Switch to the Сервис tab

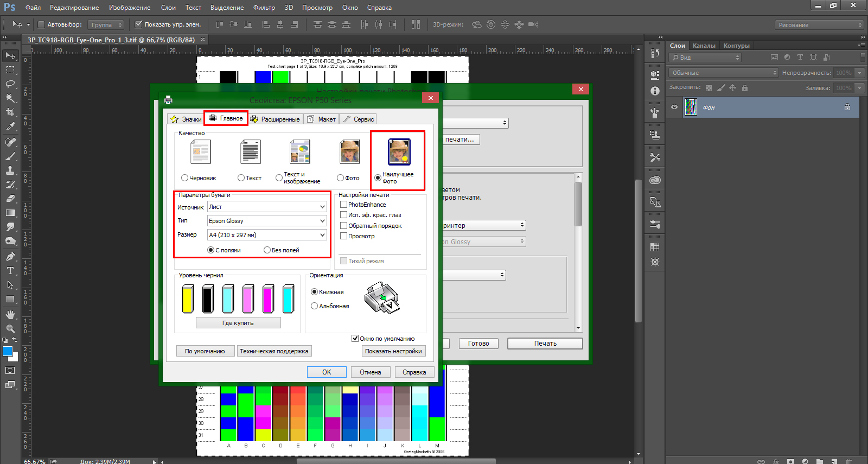359,119
